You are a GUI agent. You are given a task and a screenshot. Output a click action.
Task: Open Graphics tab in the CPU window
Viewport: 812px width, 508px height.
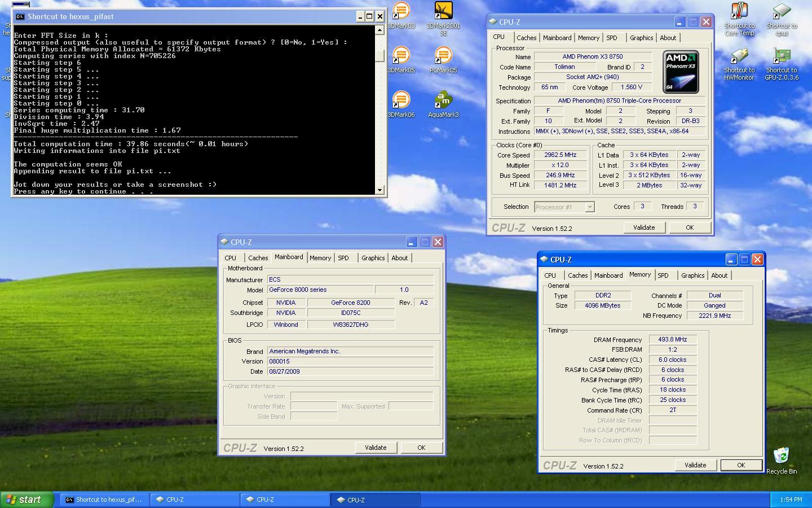tap(641, 38)
